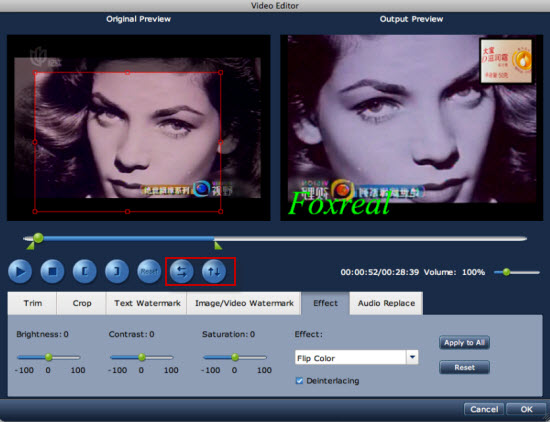Cancel the video editing dialog
This screenshot has height=422, width=550.
click(x=484, y=409)
